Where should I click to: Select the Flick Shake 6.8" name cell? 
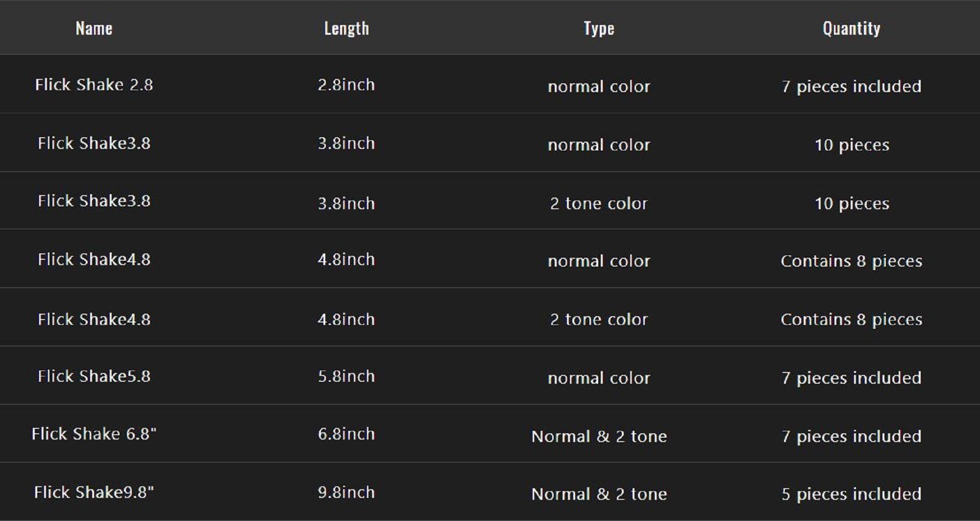[x=94, y=434]
